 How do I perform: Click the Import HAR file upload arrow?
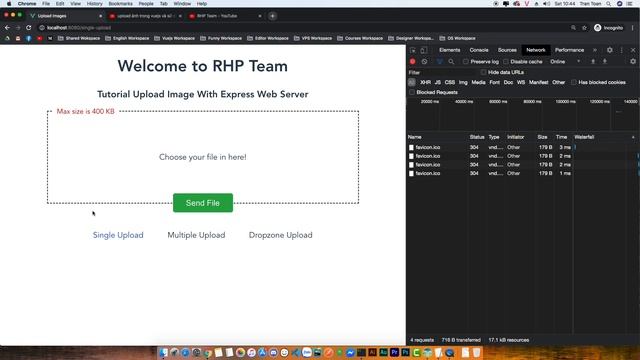(593, 62)
